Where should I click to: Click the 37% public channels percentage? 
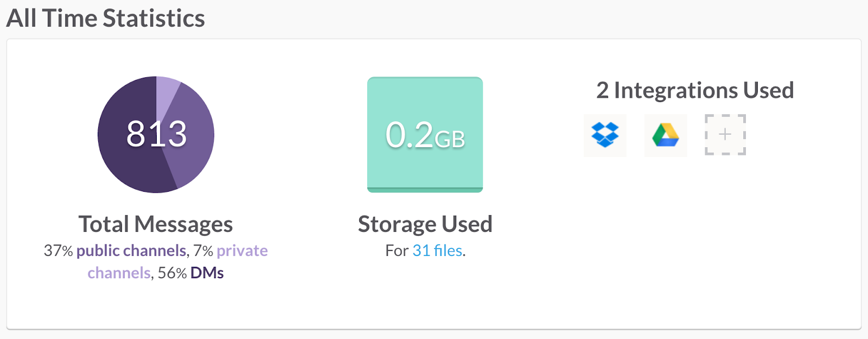click(58, 250)
